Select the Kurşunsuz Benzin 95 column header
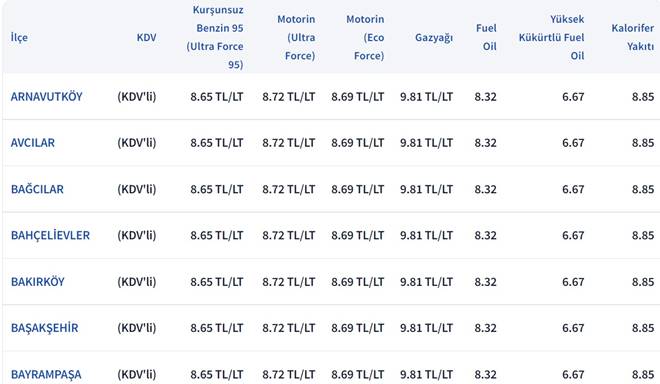The height and width of the screenshot is (384, 660). 215,37
